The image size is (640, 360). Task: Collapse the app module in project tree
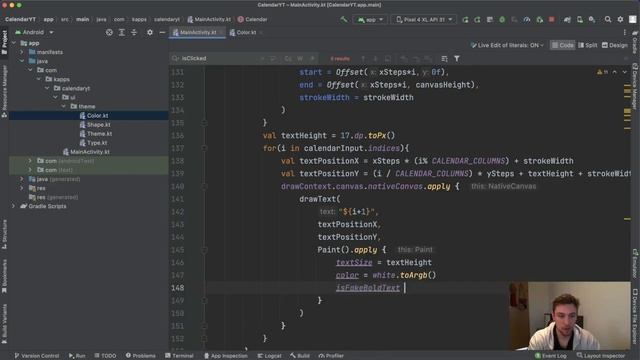(x=14, y=43)
